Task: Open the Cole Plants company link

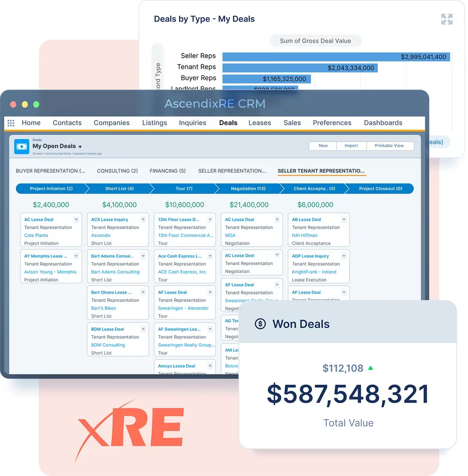Action: pyautogui.click(x=36, y=235)
